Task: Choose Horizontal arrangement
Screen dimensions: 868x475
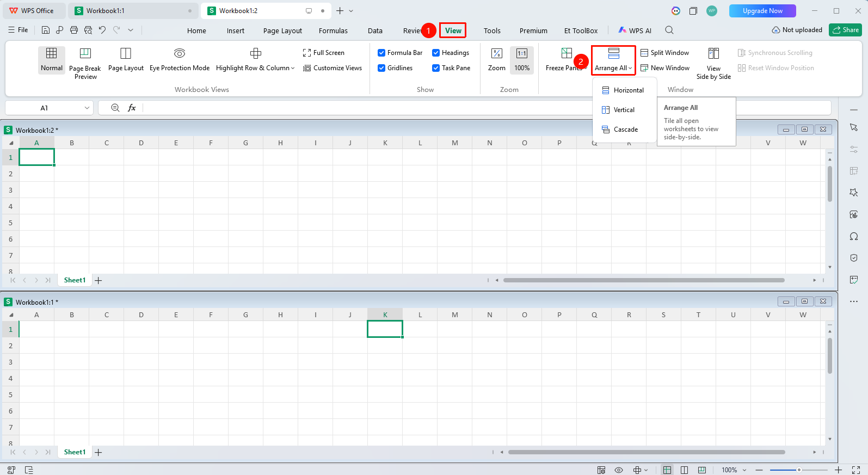Action: click(x=624, y=90)
